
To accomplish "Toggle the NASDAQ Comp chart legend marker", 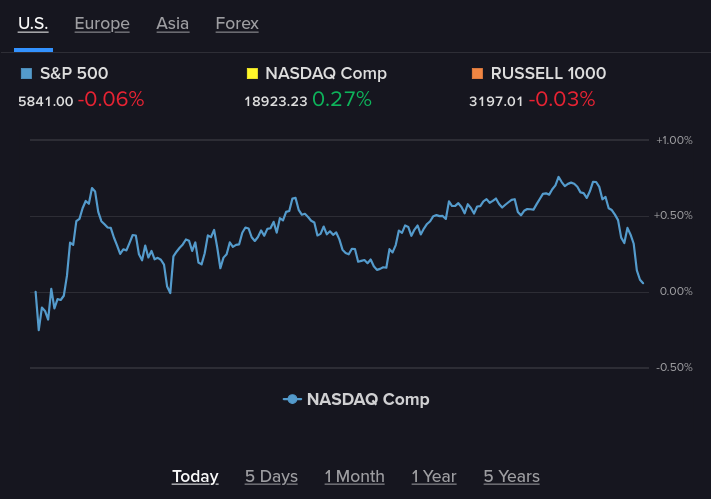I will pos(292,399).
